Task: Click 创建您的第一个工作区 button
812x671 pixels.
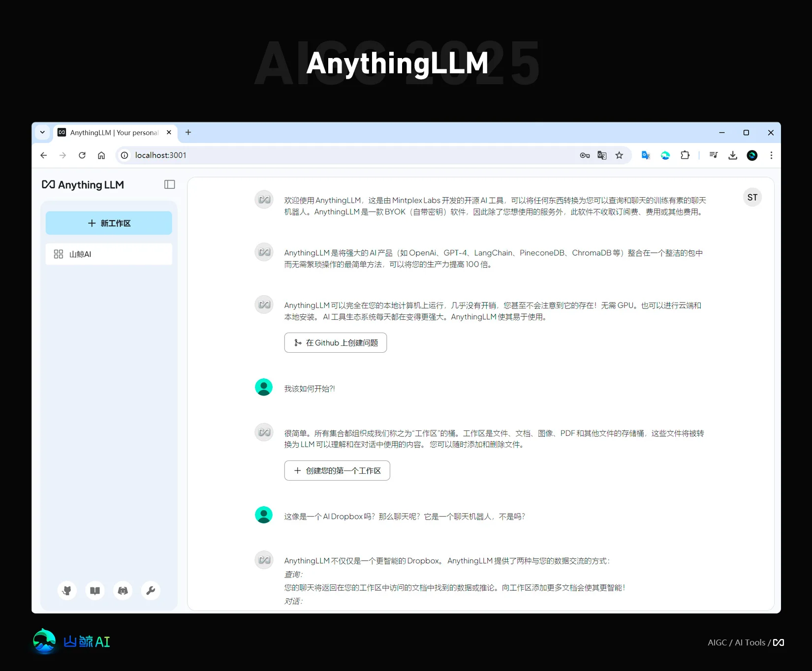Action: tap(337, 470)
